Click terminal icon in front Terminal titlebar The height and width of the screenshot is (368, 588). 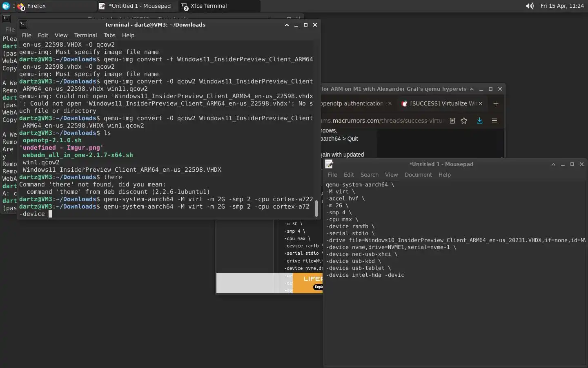click(x=23, y=25)
